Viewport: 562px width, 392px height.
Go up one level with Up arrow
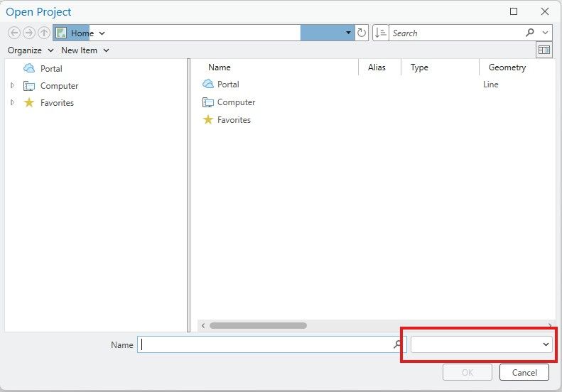coord(44,33)
